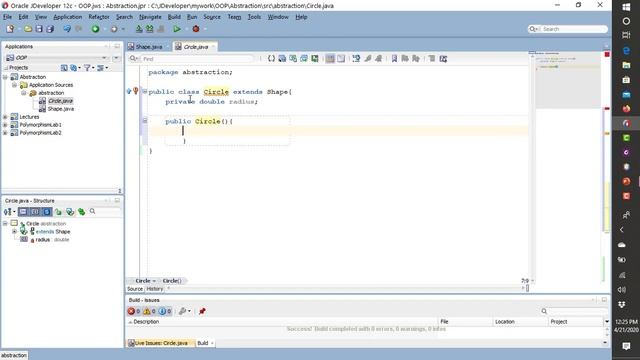The height and width of the screenshot is (360, 640).
Task: Click the Open folder toolbar icon
Action: [28, 29]
